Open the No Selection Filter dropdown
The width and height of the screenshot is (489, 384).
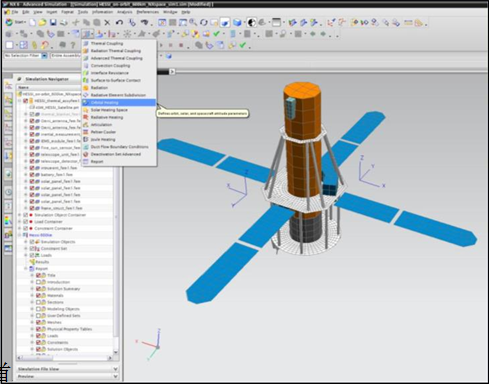(x=44, y=56)
